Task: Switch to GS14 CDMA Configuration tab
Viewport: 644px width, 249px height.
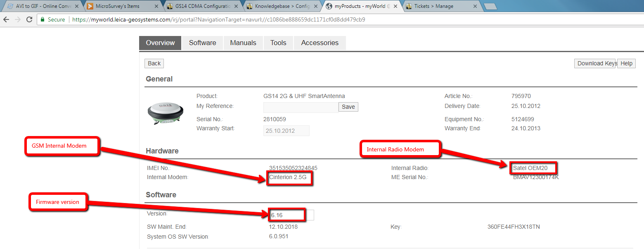Action: point(199,6)
